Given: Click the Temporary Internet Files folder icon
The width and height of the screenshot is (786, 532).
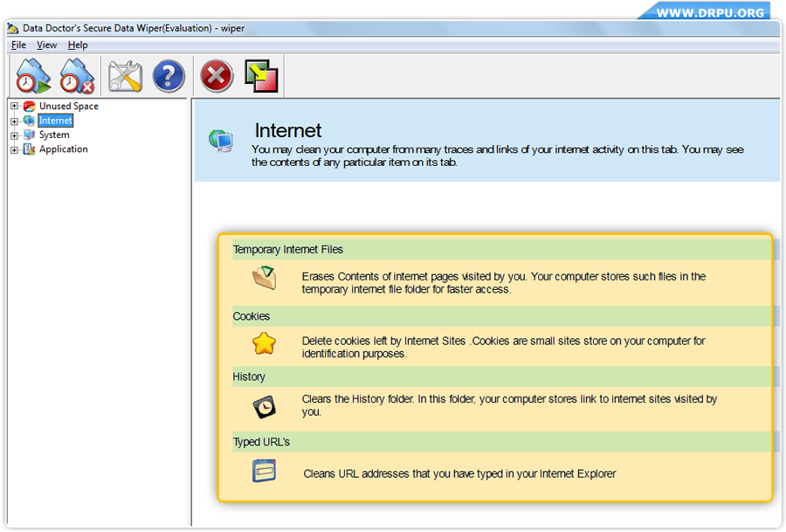Looking at the screenshot, I should pos(264,278).
